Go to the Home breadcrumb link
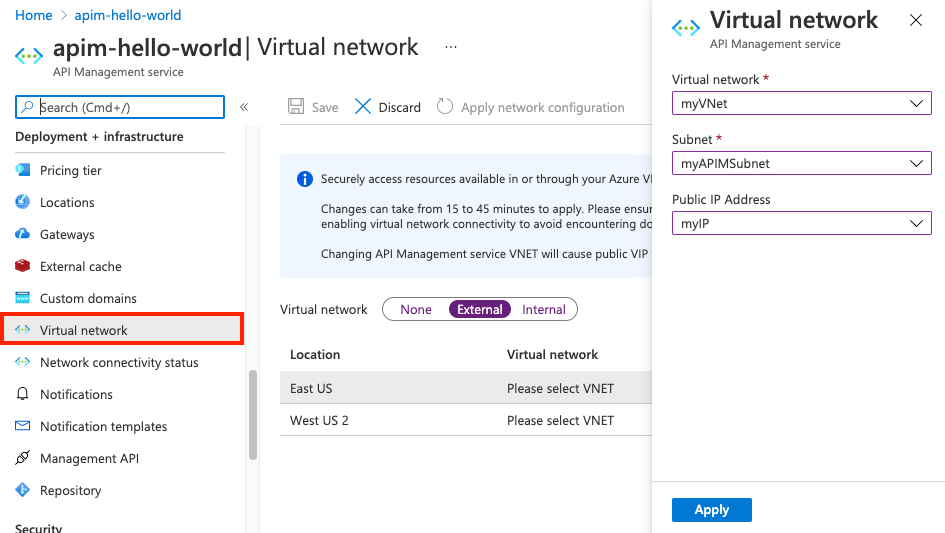Screen dimensions: 945x533 [x=34, y=16]
